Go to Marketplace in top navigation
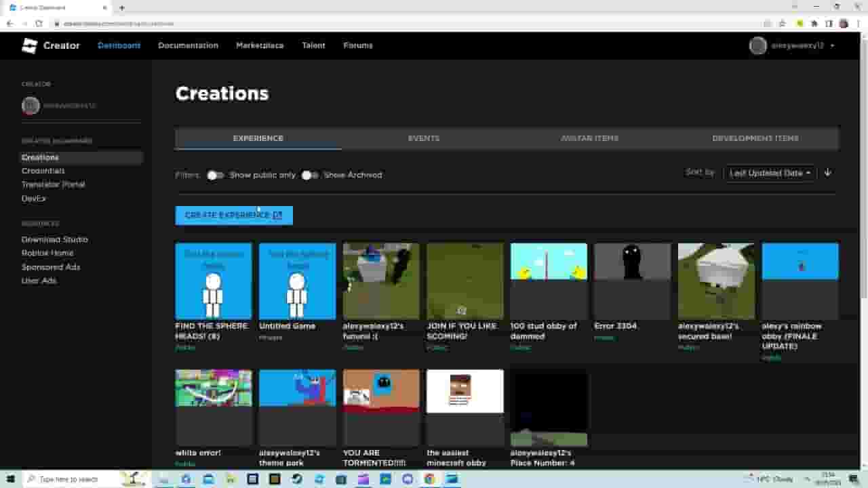 coord(260,45)
